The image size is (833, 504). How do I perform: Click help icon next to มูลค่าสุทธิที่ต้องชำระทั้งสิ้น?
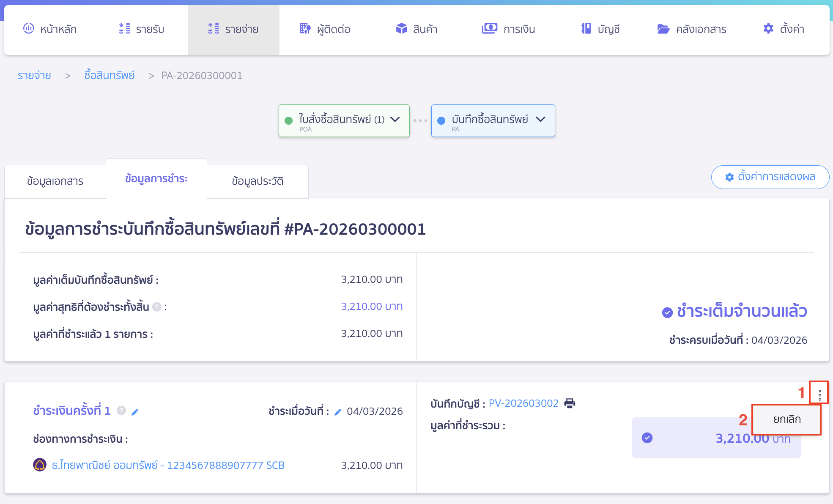pos(156,307)
